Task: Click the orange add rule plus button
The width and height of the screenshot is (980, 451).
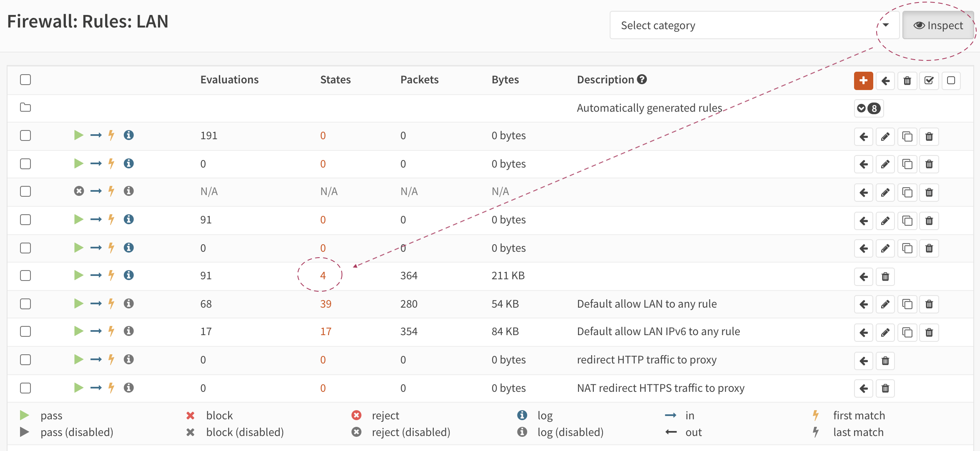Action: click(863, 80)
